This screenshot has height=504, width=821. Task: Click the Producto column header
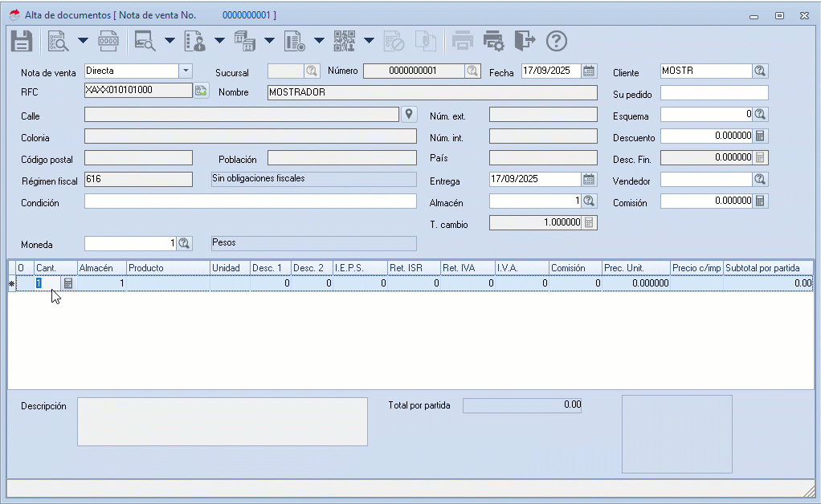pyautogui.click(x=167, y=267)
